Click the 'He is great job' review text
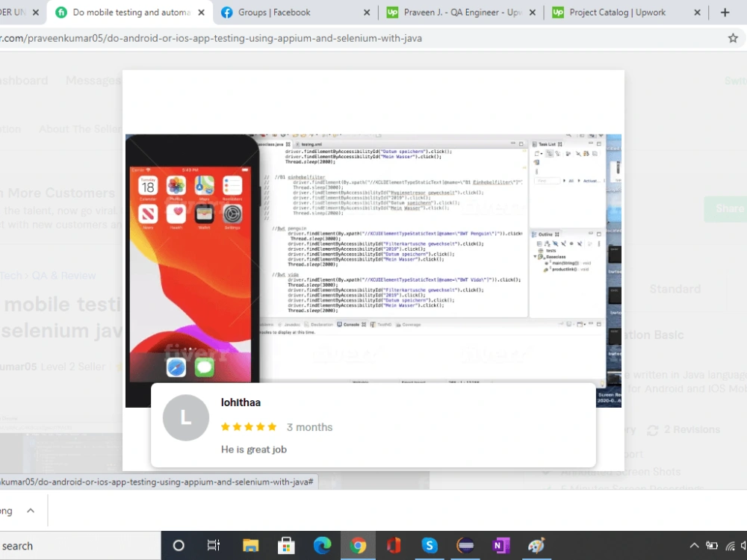 (x=254, y=449)
